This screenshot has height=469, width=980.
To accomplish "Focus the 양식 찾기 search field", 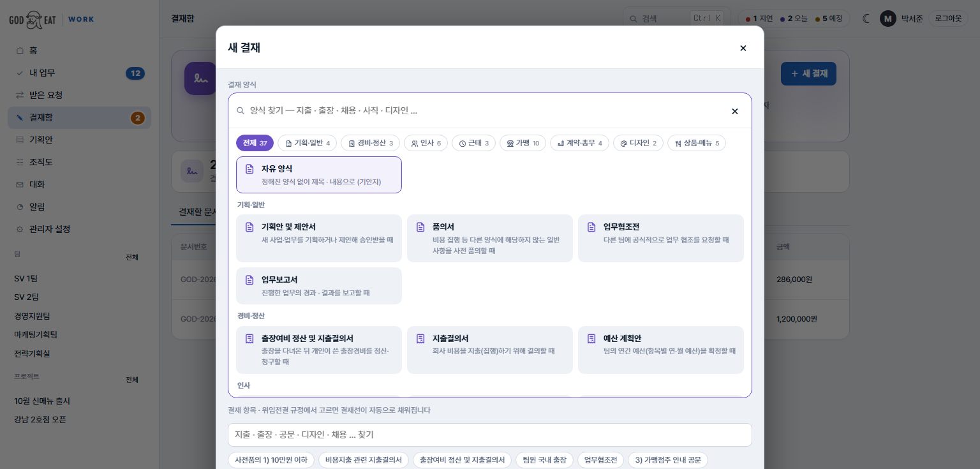I will [x=485, y=110].
